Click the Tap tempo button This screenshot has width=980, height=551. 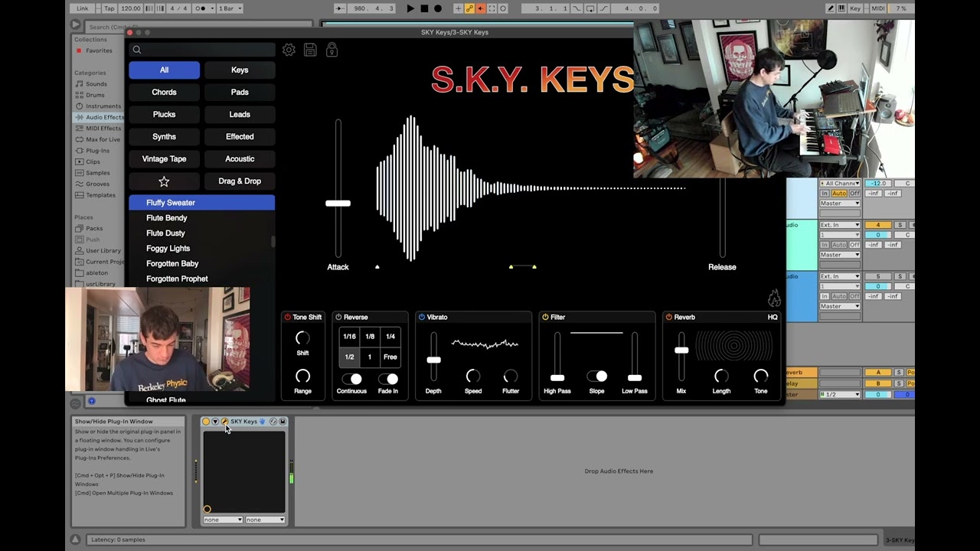(x=109, y=8)
